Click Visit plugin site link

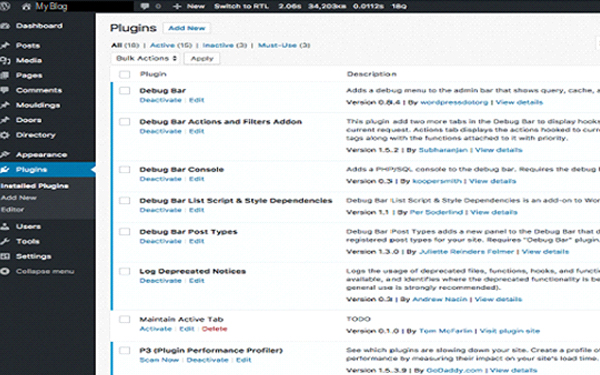point(510,331)
